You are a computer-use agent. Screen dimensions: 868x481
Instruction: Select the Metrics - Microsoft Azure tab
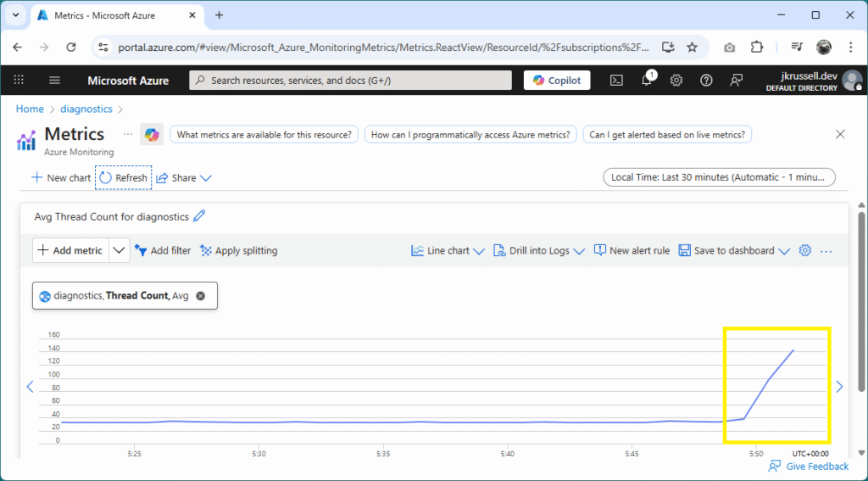pos(117,15)
